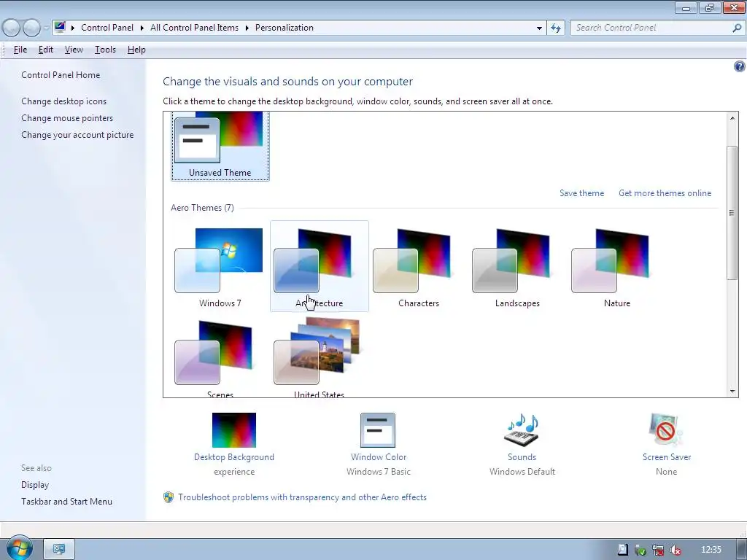The image size is (747, 560).
Task: Open the Edit menu
Action: pos(46,50)
